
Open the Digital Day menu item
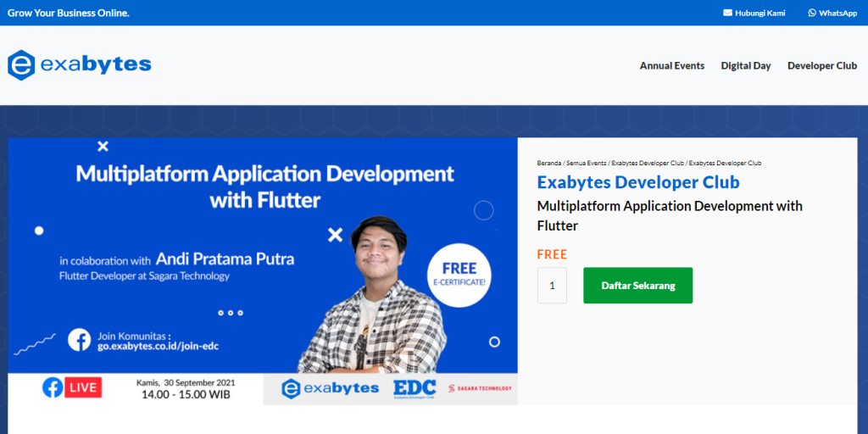[745, 65]
